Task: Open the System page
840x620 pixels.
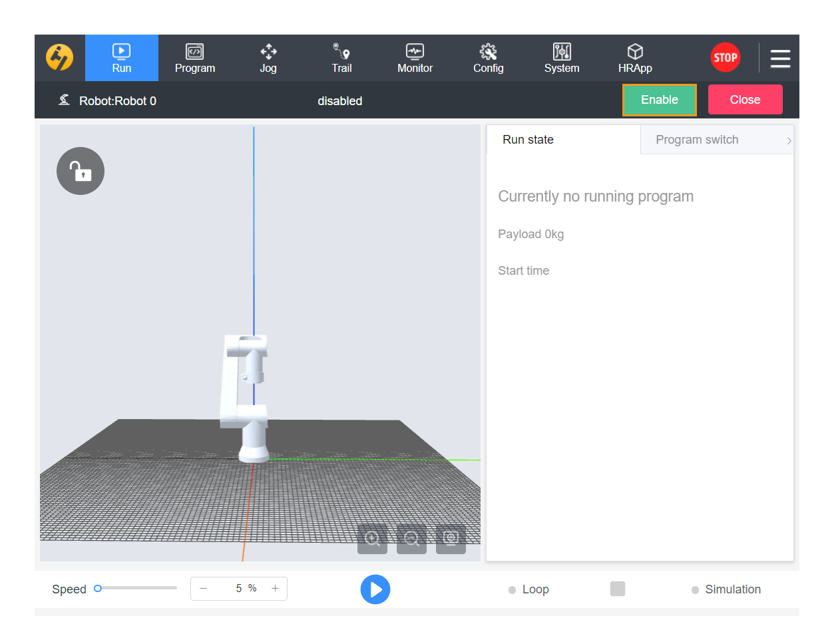Action: click(561, 58)
